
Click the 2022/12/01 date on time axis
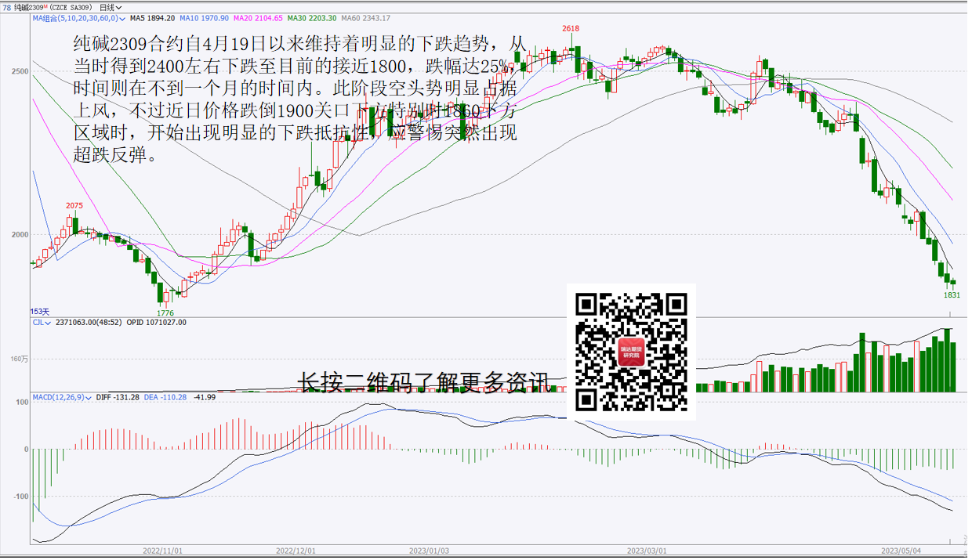click(x=296, y=551)
